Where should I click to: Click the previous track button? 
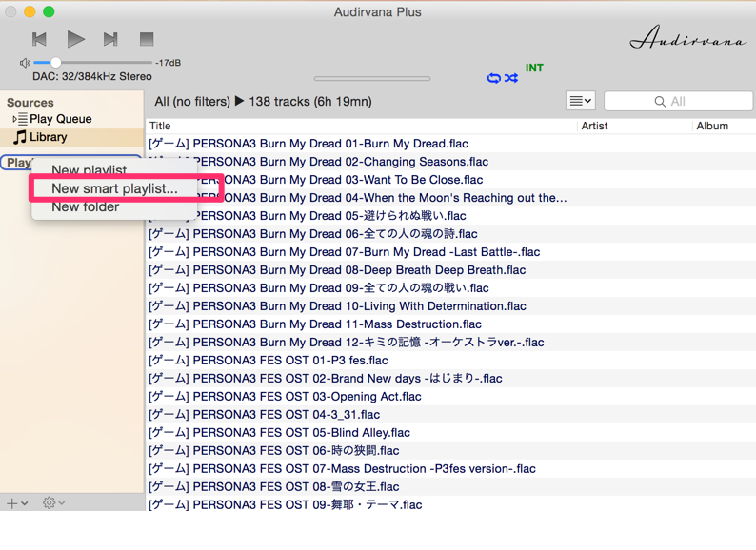pos(39,39)
